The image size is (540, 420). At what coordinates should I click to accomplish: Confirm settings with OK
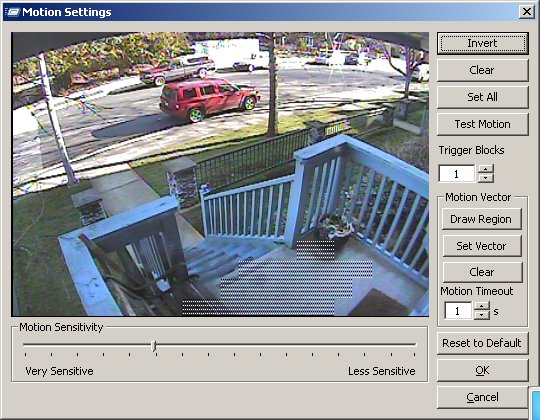(x=482, y=370)
